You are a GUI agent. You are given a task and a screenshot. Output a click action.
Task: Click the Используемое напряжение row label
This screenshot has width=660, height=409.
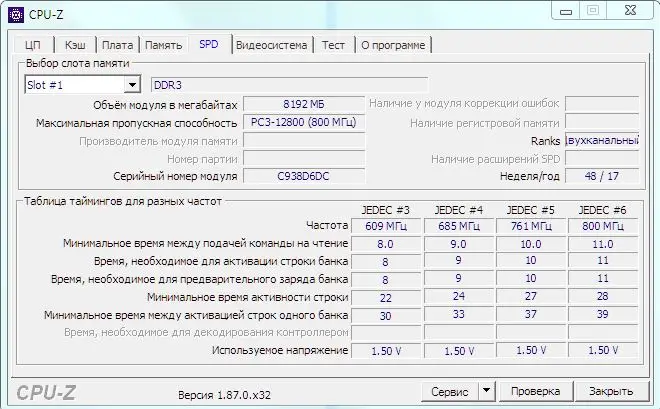(280, 350)
